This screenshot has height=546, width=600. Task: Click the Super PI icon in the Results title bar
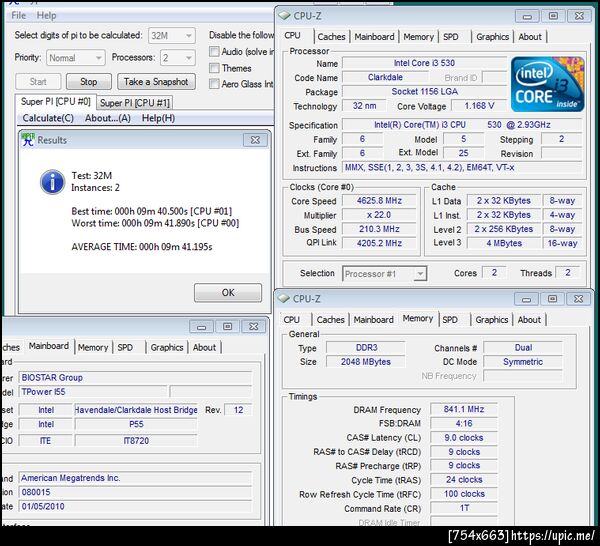(x=28, y=140)
